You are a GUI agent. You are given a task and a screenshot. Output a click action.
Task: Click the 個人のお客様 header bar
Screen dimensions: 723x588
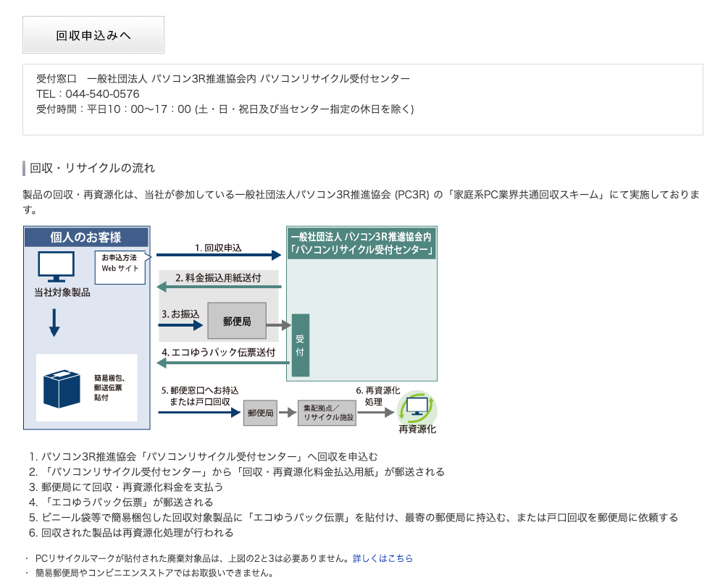(87, 235)
